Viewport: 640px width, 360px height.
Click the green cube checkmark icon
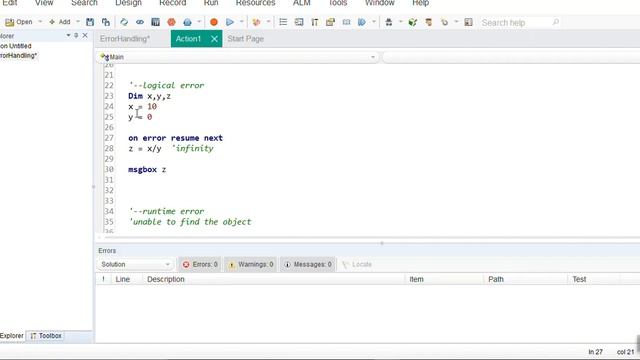tap(413, 22)
